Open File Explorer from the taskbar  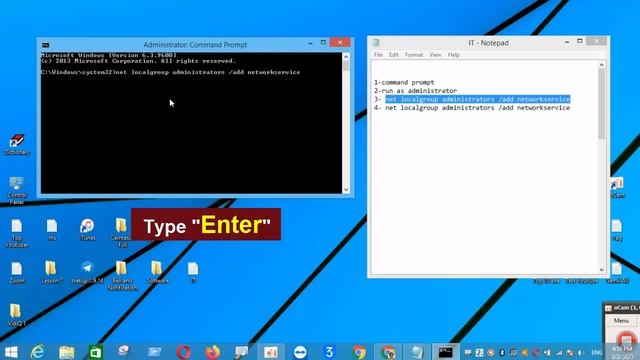pyautogui.click(x=67, y=352)
